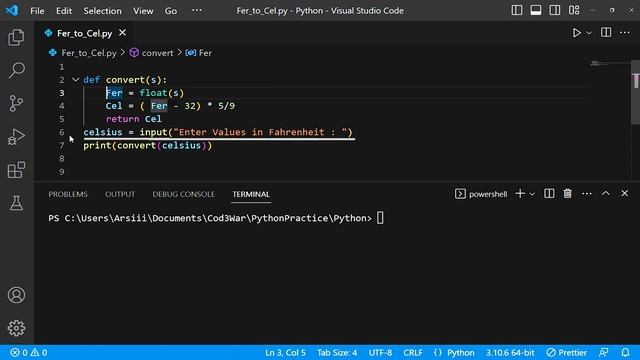Open the Source Control view
The height and width of the screenshot is (360, 640).
16,103
